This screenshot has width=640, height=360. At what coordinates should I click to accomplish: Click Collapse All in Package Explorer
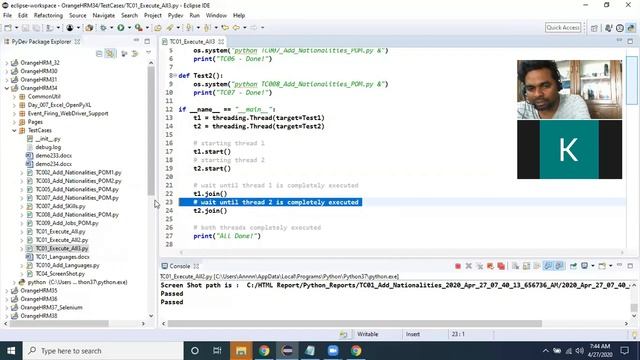(99, 53)
